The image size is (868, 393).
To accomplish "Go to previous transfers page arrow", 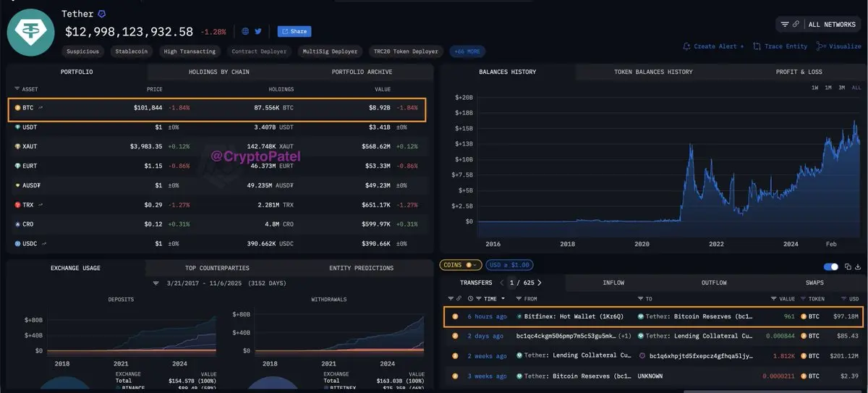I will (502, 282).
